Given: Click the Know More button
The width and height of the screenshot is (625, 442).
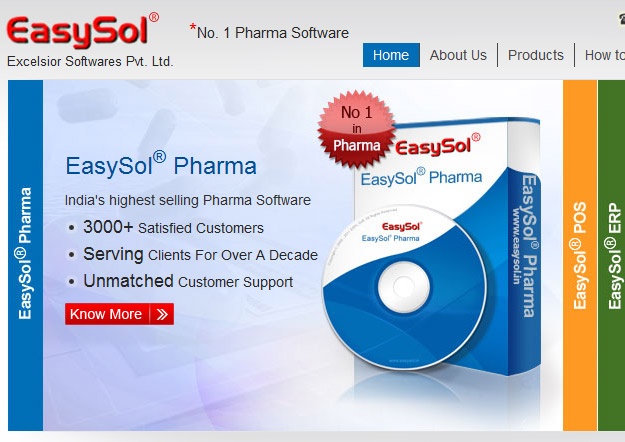Looking at the screenshot, I should [119, 314].
